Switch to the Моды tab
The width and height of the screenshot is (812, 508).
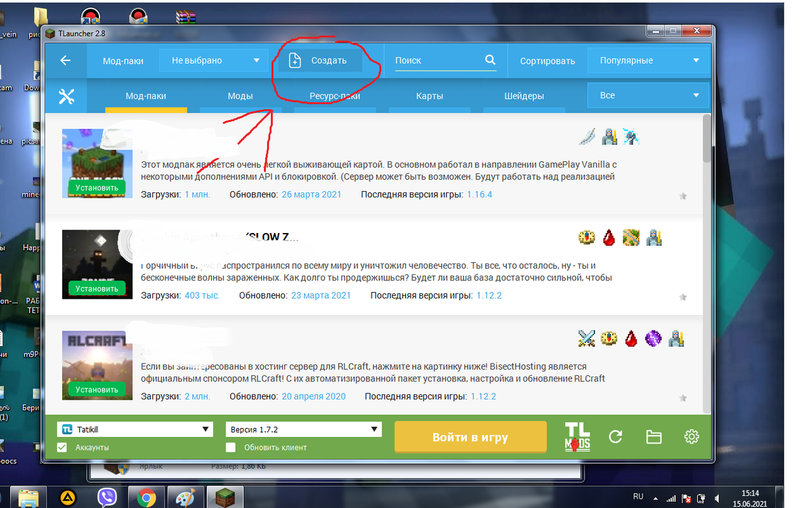(240, 96)
